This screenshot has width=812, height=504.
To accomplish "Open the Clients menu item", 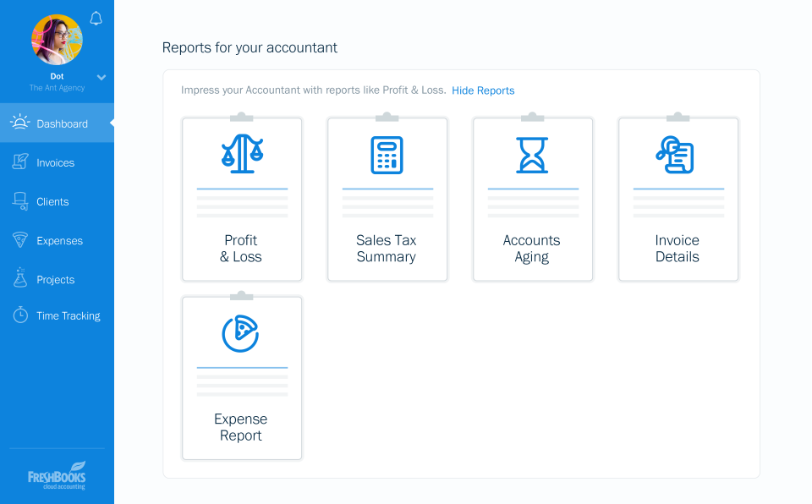I will click(52, 202).
